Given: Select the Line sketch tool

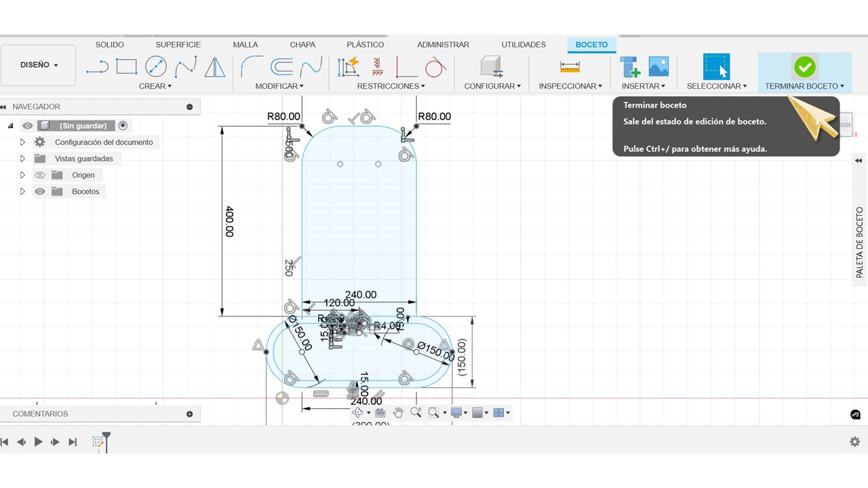Looking at the screenshot, I should tap(98, 66).
